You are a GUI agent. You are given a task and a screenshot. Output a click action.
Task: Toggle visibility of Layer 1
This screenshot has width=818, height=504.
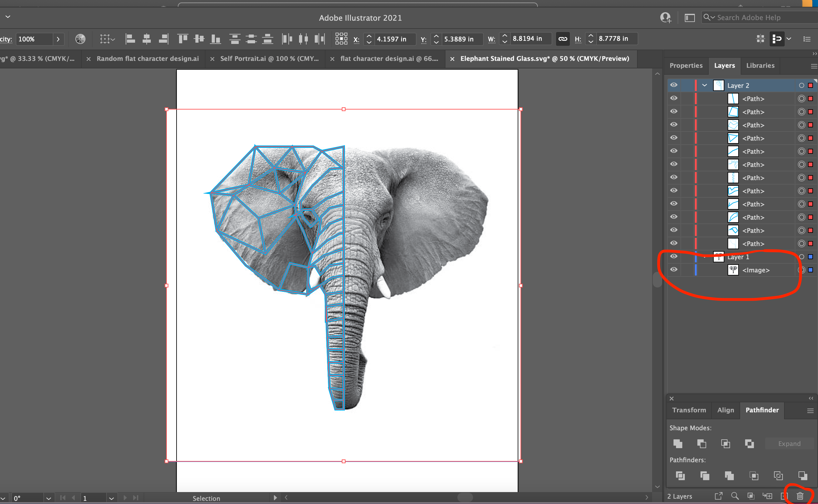(x=674, y=256)
